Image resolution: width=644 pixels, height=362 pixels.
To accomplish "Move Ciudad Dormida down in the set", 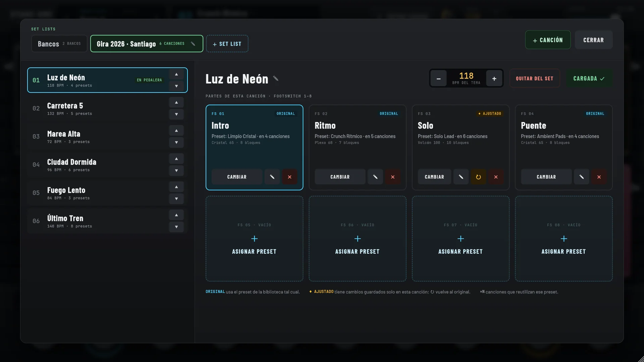I will pyautogui.click(x=176, y=171).
